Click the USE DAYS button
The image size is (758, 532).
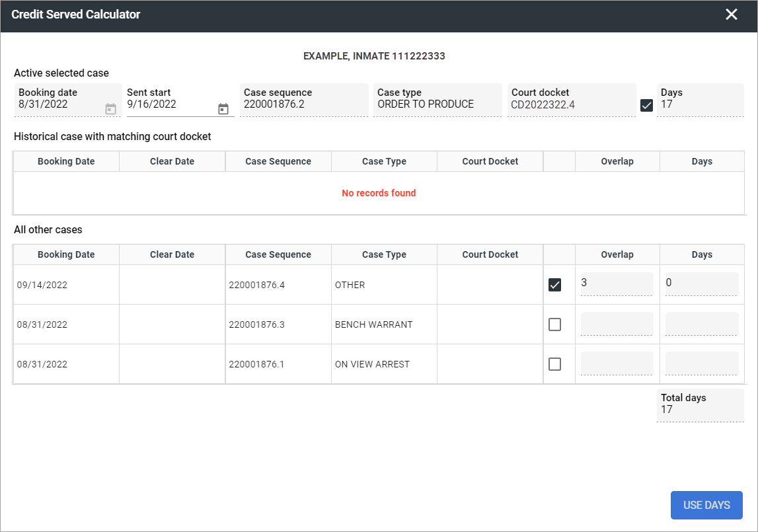point(706,505)
